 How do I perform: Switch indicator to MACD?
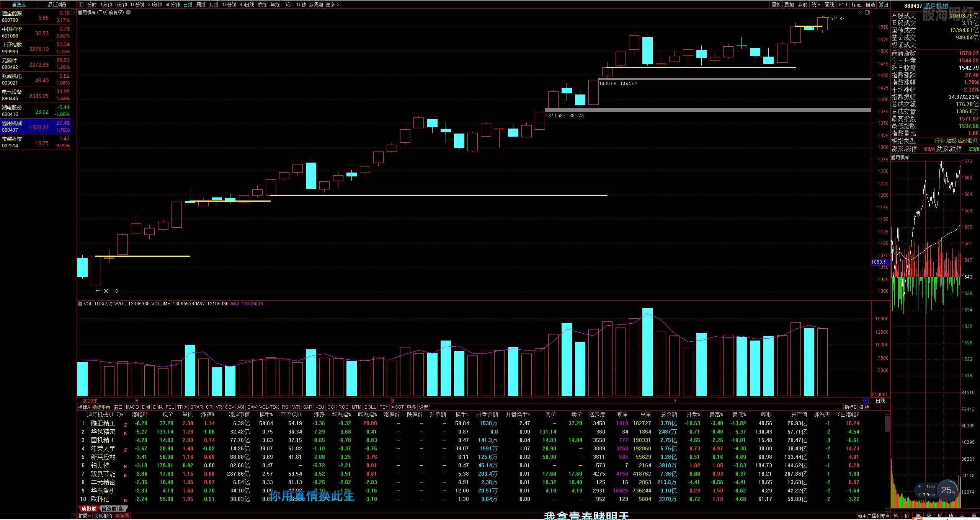point(132,407)
